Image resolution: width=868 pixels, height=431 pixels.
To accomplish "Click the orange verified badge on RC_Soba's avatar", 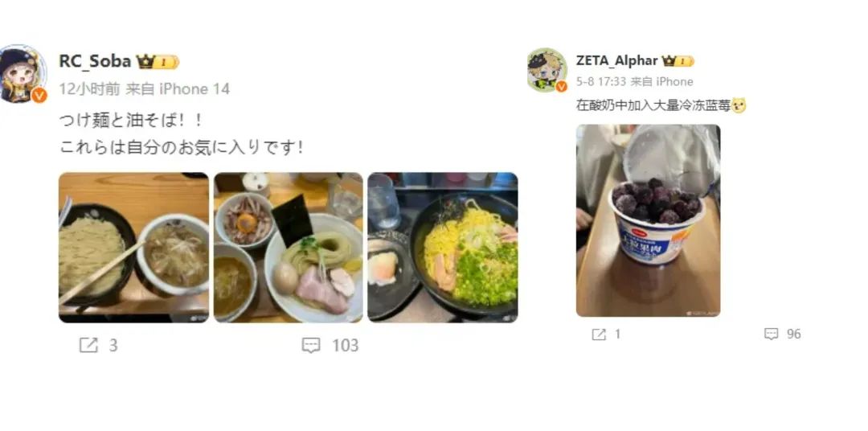I will click(39, 95).
